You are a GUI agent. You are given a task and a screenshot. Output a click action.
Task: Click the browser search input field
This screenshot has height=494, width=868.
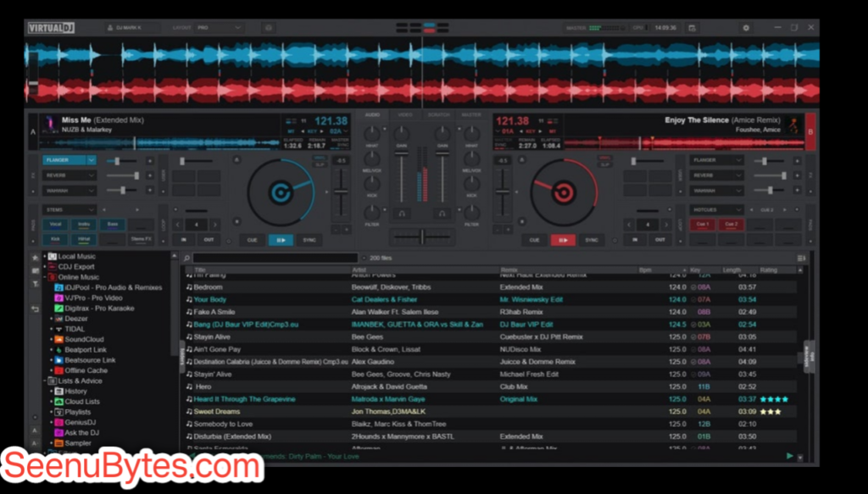275,258
